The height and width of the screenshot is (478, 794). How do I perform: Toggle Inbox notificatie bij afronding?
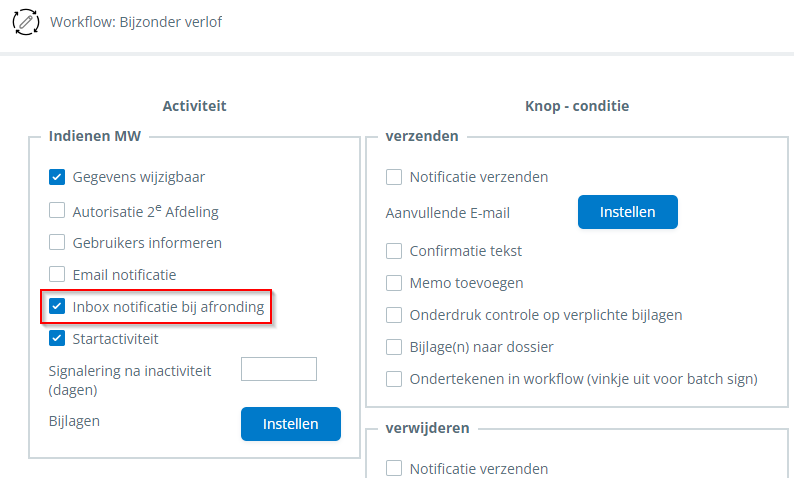pyautogui.click(x=57, y=306)
